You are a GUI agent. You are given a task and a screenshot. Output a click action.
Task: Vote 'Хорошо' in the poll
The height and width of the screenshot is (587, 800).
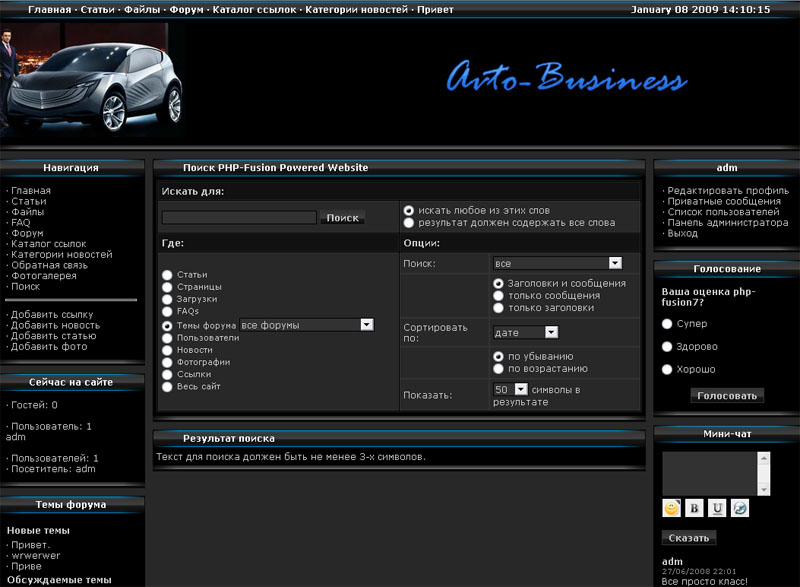coord(667,370)
